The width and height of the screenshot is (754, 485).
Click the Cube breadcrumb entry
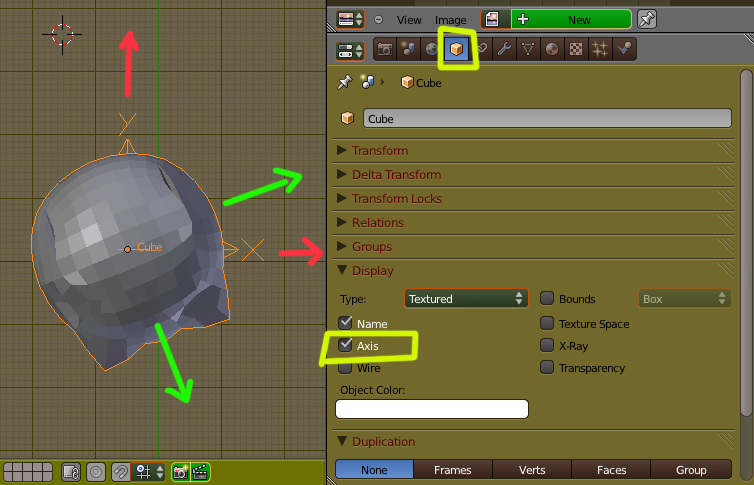421,83
